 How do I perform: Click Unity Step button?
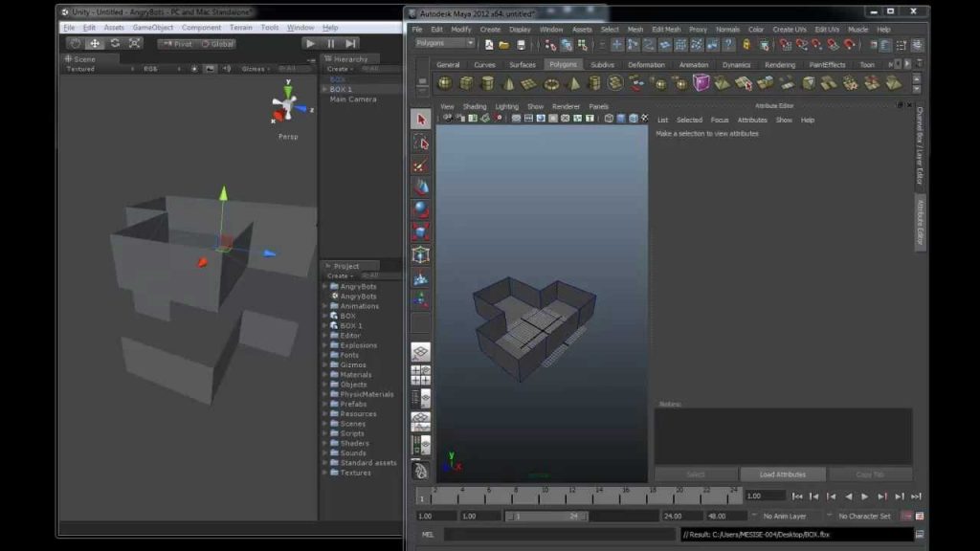tap(350, 43)
